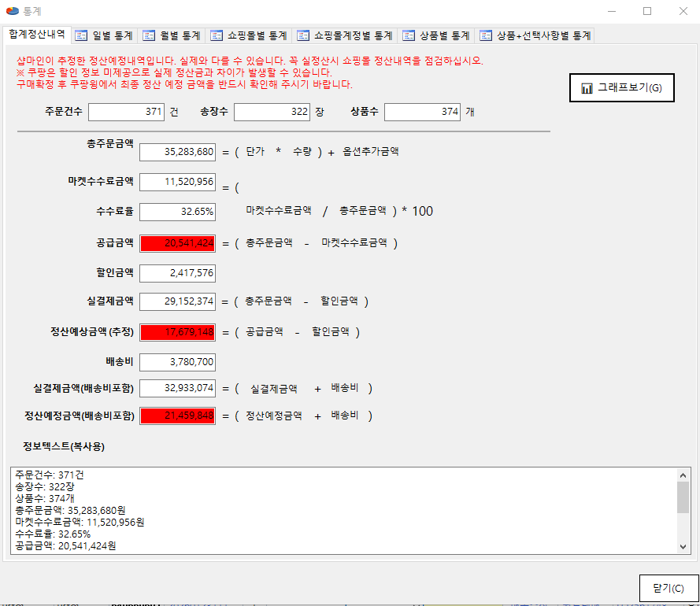700x606 pixels.
Task: Click the chart icon on 그래프보기 button
Action: (587, 88)
